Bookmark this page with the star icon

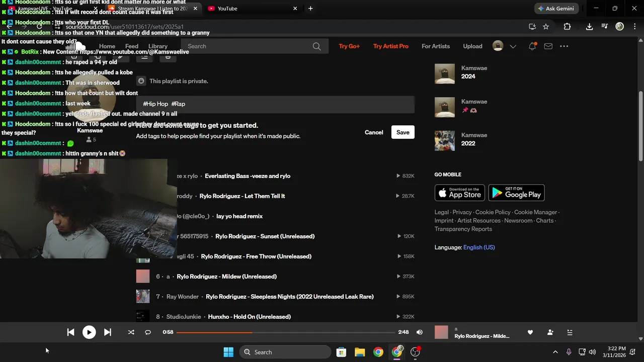pos(546,27)
